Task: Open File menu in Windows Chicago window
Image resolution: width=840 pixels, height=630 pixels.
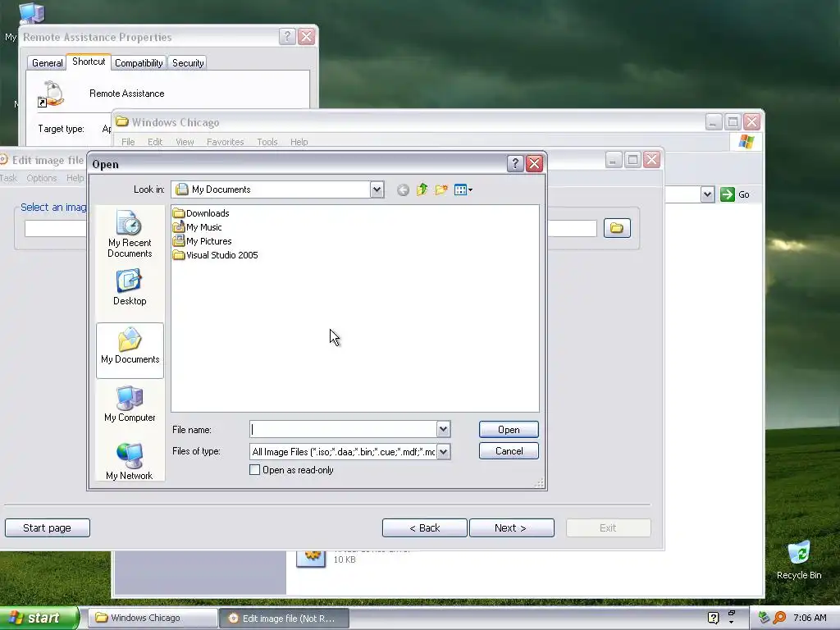Action: pyautogui.click(x=128, y=142)
